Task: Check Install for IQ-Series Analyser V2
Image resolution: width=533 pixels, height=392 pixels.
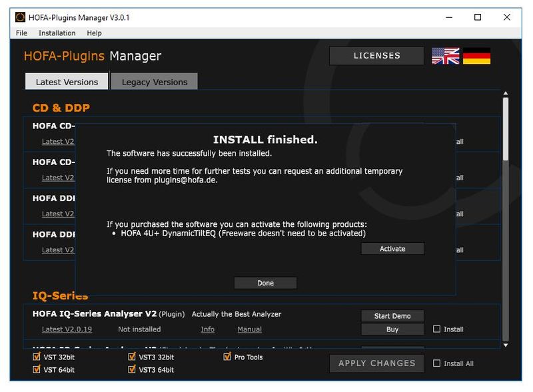Action: tap(437, 329)
